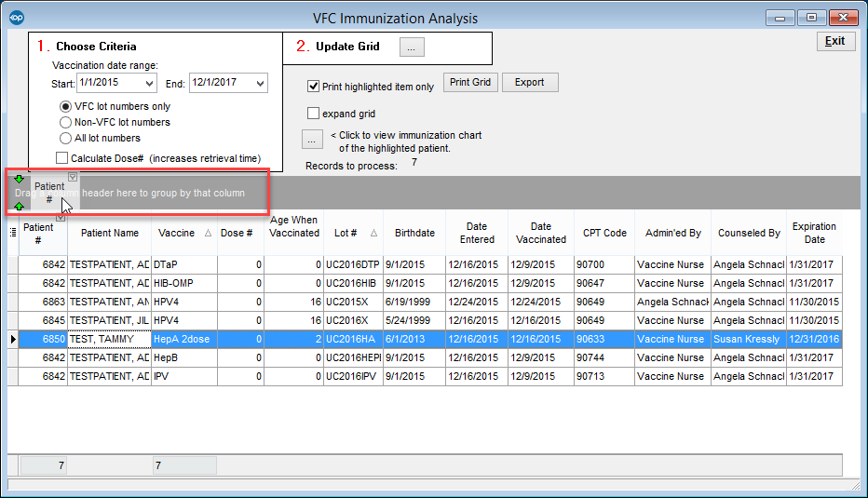Uncheck Print highlighted item only
Viewport: 868px width, 498px height.
click(314, 87)
